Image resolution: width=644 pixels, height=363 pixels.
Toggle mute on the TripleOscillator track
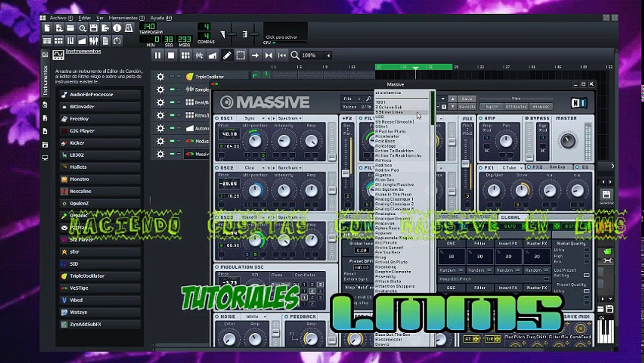point(172,77)
